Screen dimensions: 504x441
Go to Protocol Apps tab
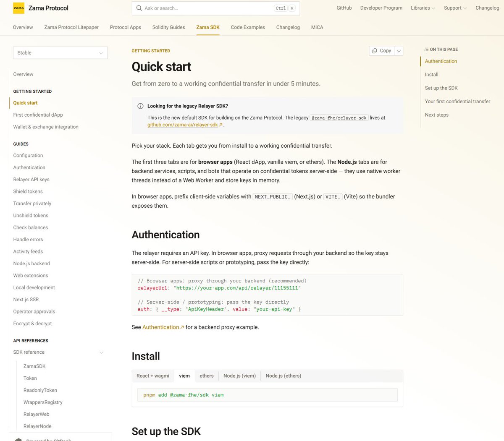pyautogui.click(x=126, y=27)
